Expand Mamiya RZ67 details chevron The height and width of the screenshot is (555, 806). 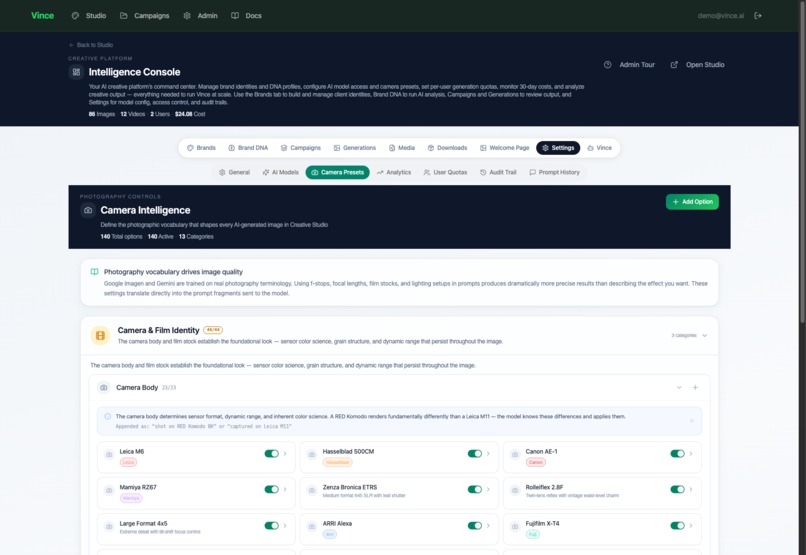pyautogui.click(x=285, y=489)
